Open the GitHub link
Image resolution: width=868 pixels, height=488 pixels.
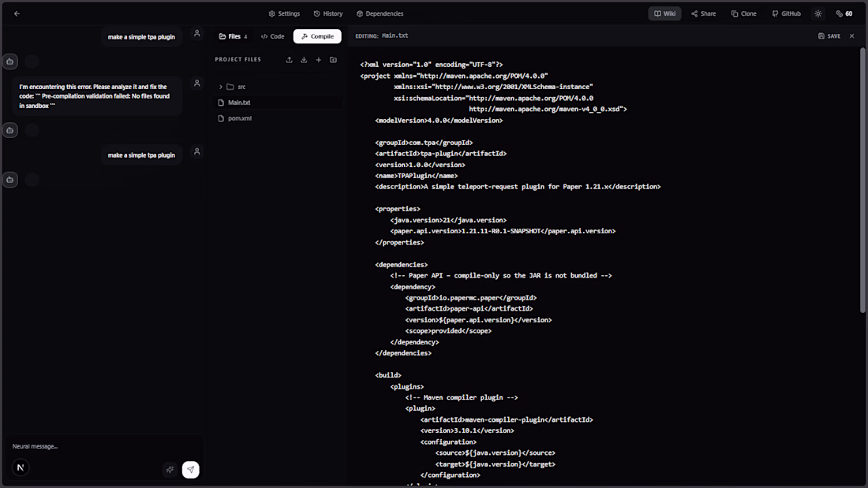(786, 13)
